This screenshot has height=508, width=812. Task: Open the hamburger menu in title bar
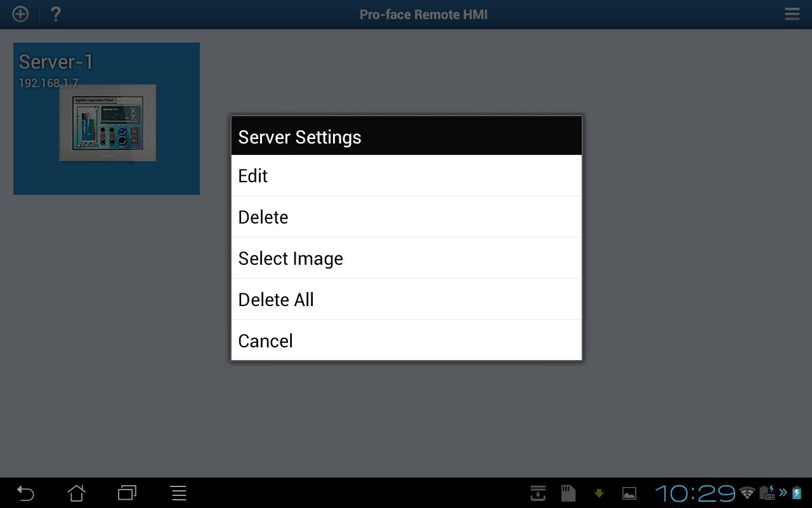pos(792,14)
